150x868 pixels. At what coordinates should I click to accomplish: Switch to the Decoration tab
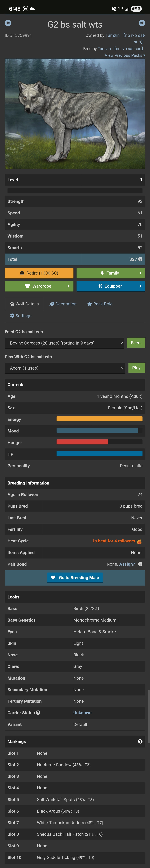click(63, 304)
